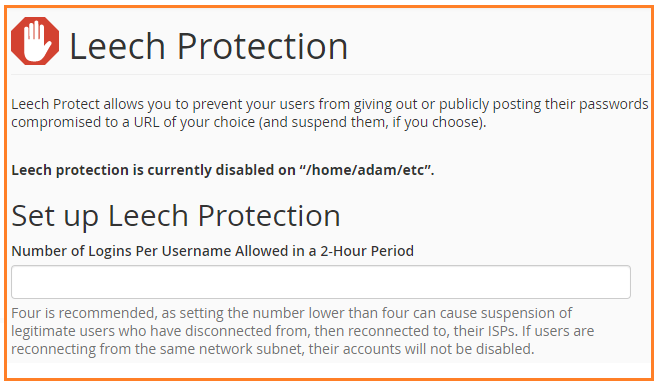
Task: Click the "Leech Protection" page title
Action: click(208, 46)
